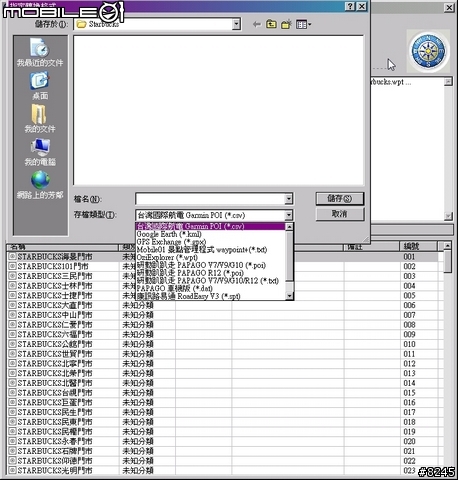Select row STARBUCKS三民門市
The width and height of the screenshot is (458, 480).
click(222, 276)
